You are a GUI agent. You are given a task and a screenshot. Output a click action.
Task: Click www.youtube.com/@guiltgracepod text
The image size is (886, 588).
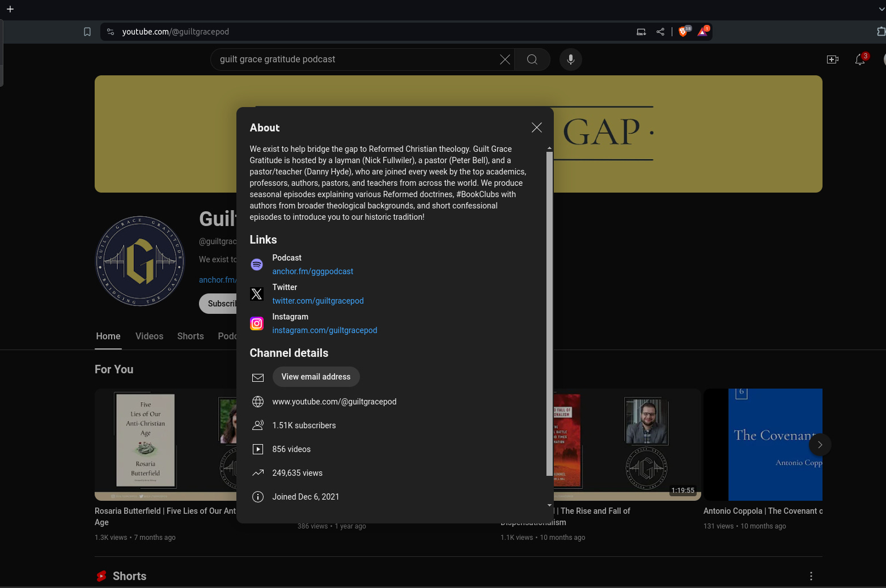pos(334,402)
